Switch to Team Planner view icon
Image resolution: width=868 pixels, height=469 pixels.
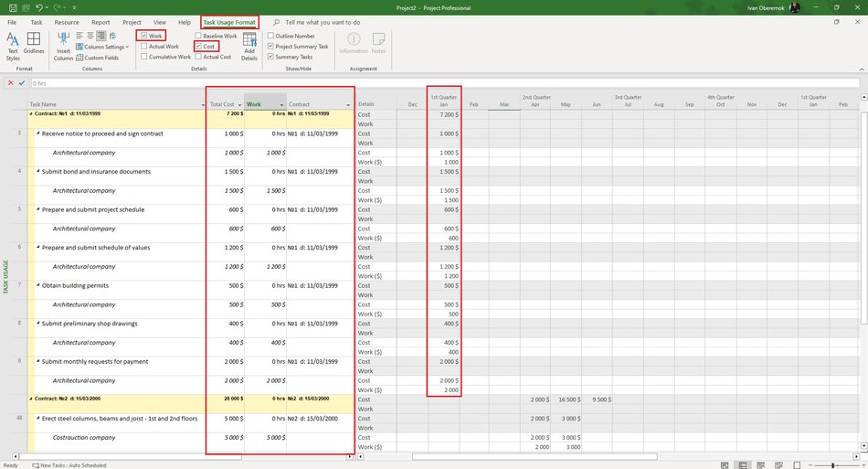tap(760, 465)
